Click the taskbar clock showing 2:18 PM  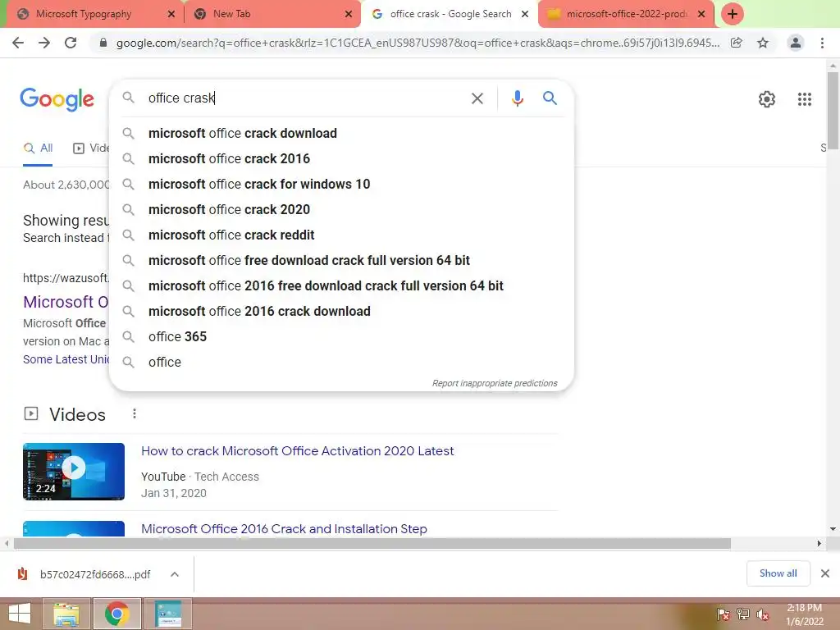tap(804, 614)
